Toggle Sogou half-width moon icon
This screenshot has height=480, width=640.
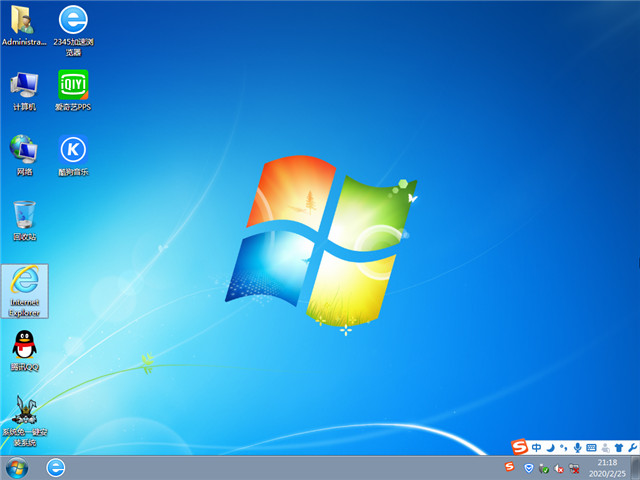click(x=550, y=448)
